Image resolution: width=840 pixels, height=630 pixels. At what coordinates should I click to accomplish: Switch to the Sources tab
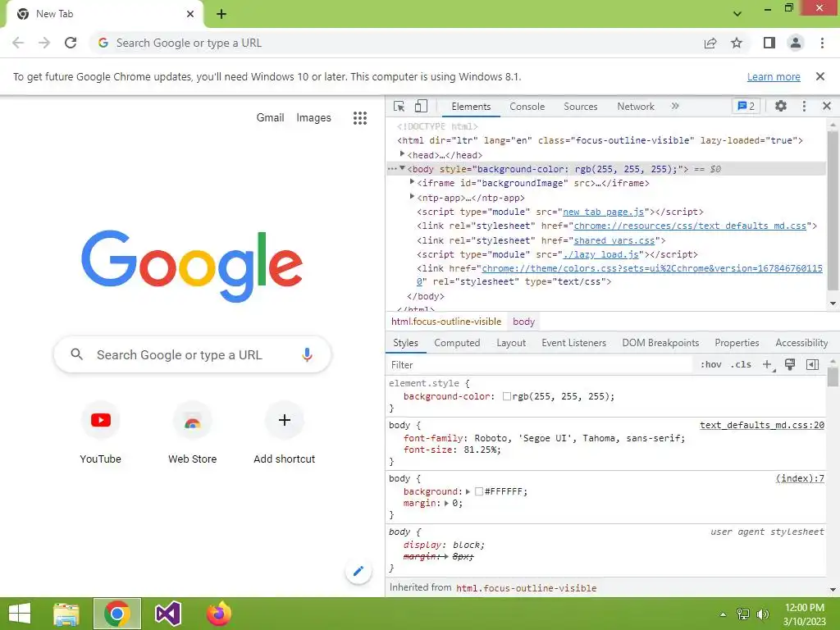point(580,106)
